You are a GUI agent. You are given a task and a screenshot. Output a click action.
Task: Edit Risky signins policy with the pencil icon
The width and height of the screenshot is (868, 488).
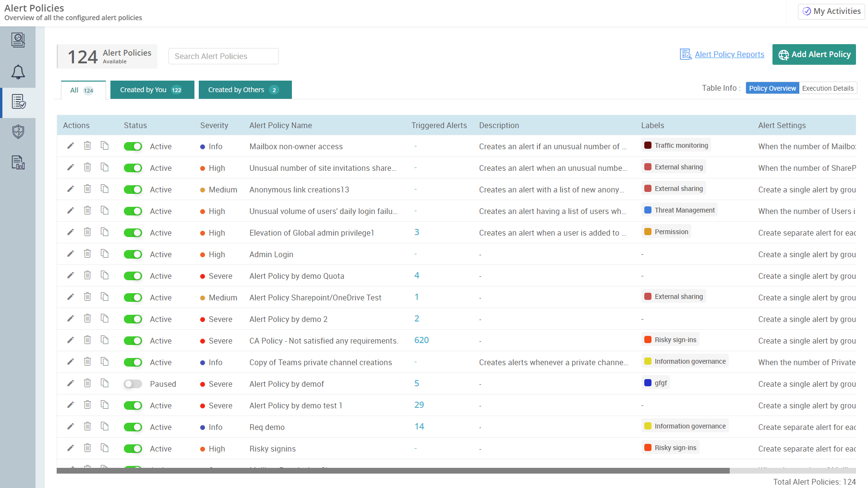pyautogui.click(x=70, y=448)
